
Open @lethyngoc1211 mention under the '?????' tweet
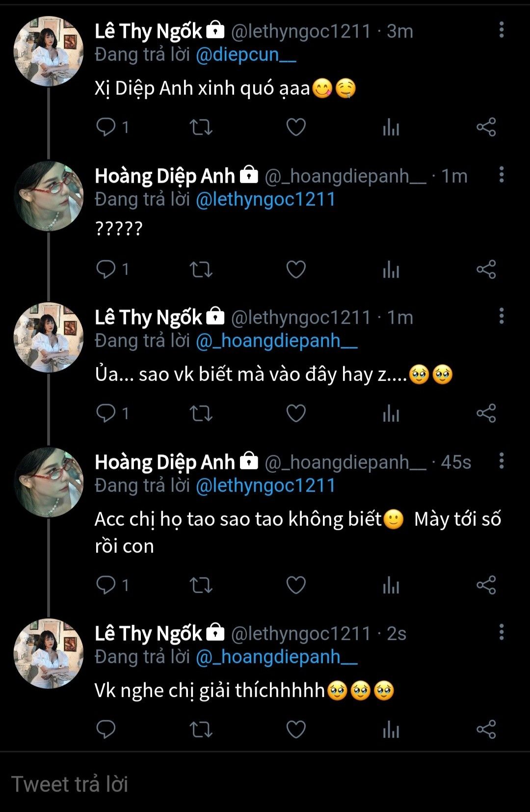click(x=265, y=199)
